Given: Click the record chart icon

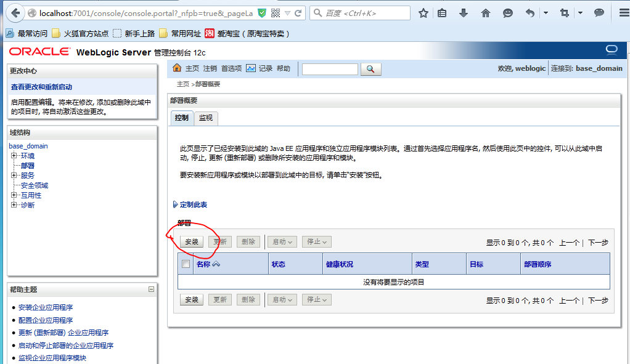Looking at the screenshot, I should pyautogui.click(x=251, y=68).
